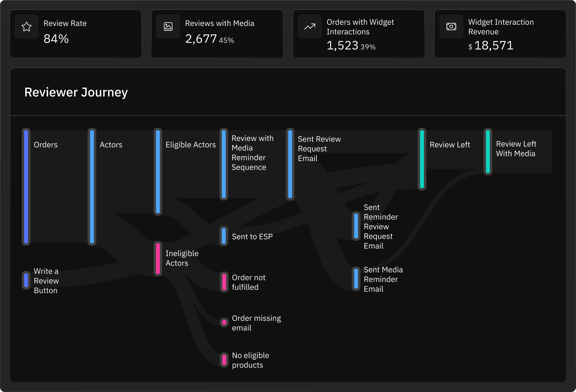
Task: Click the trending arrow icon for Widget Orders
Action: tap(310, 27)
